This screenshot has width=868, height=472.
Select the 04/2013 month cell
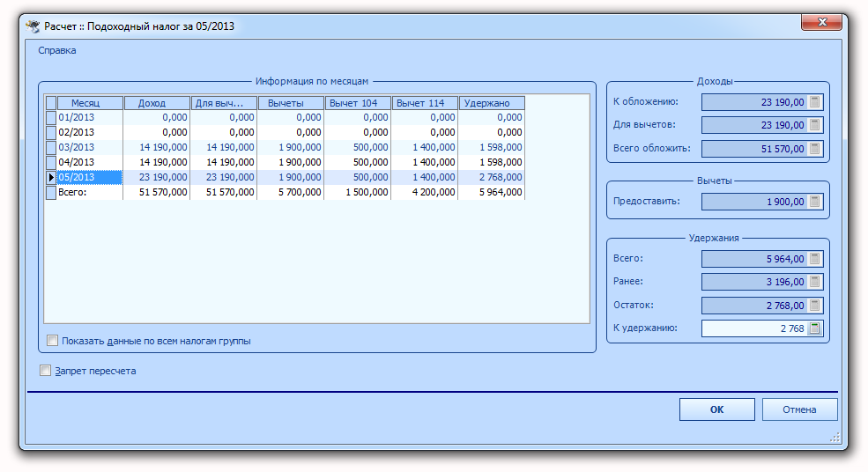90,162
